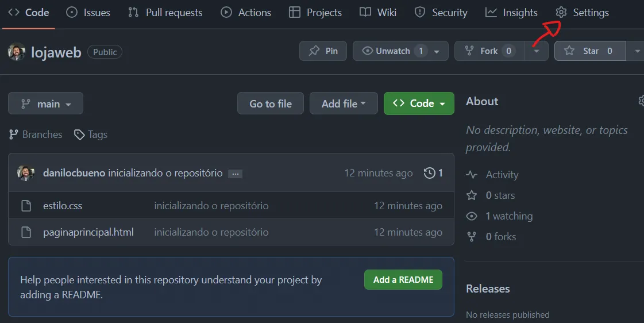Open the paginaprincipal.html file
This screenshot has width=644, height=323.
coord(88,232)
